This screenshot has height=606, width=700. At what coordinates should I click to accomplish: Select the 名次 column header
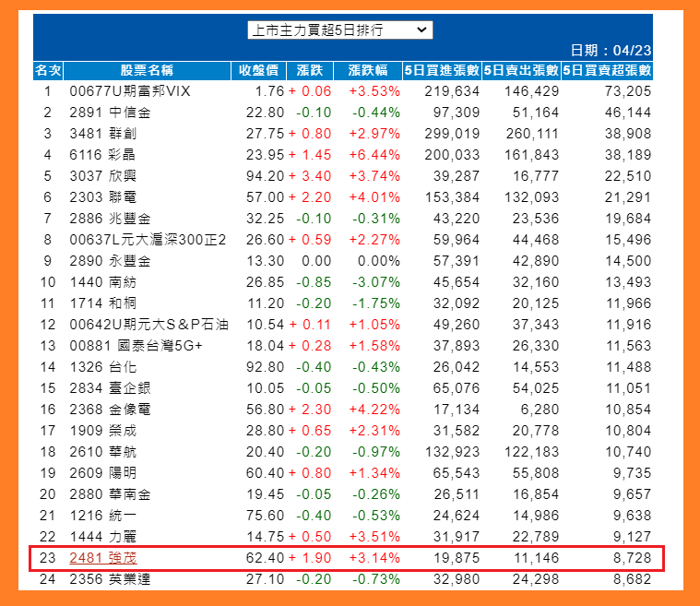[x=48, y=70]
